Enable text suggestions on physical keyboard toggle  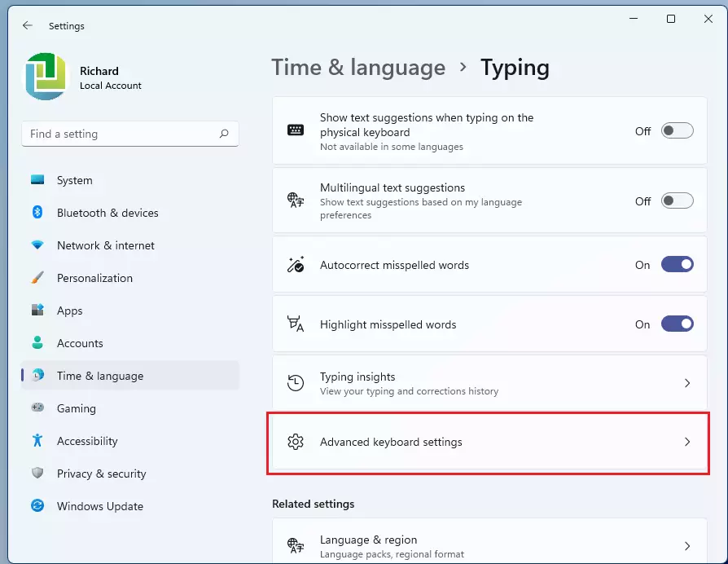(x=677, y=131)
